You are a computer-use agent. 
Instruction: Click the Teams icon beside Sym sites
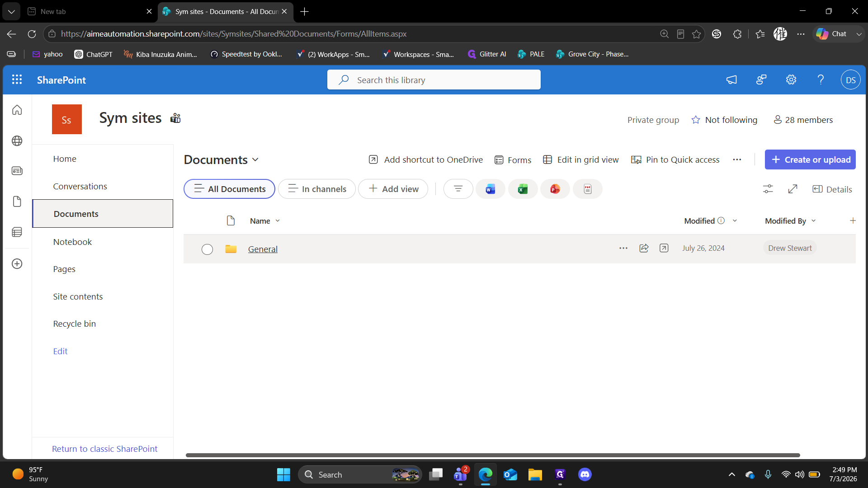pos(175,118)
